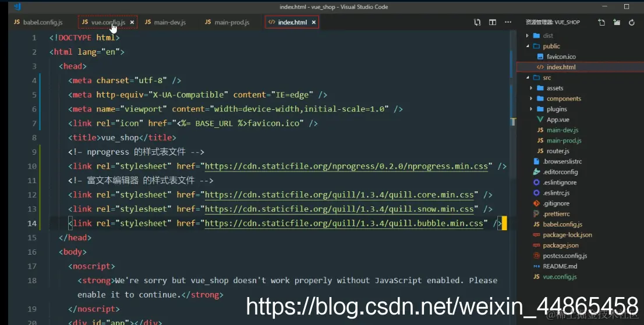Refresh the explorer file tree
Screen dimensions: 644x325
pos(632,22)
